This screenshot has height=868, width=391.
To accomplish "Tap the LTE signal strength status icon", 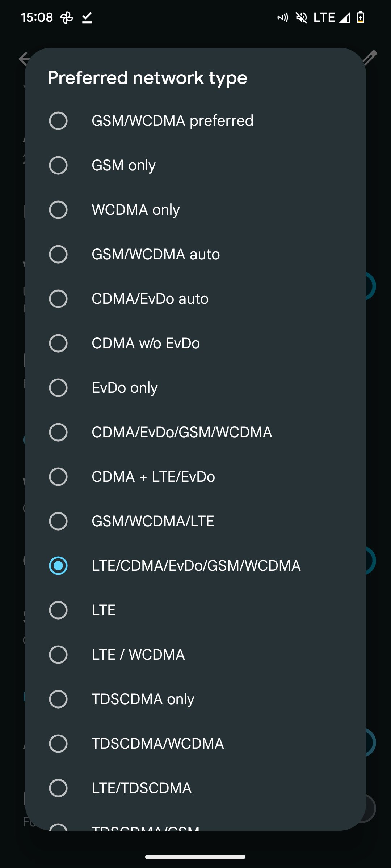I will click(x=344, y=17).
